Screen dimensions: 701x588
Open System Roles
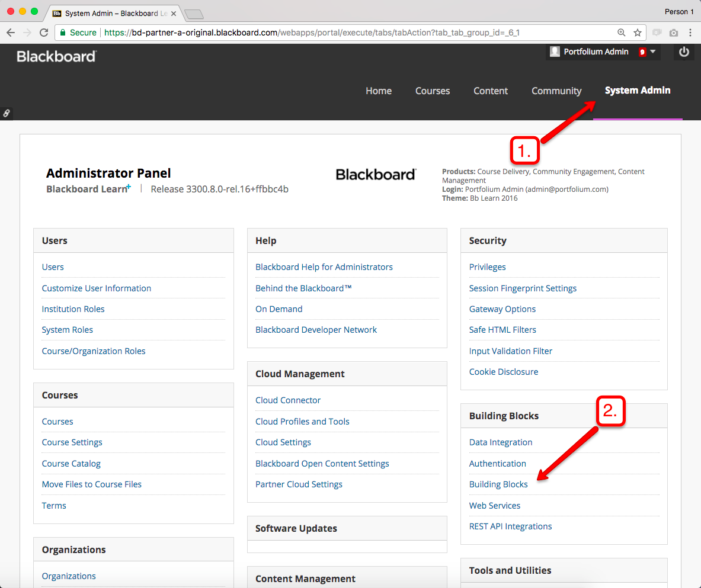coord(68,330)
